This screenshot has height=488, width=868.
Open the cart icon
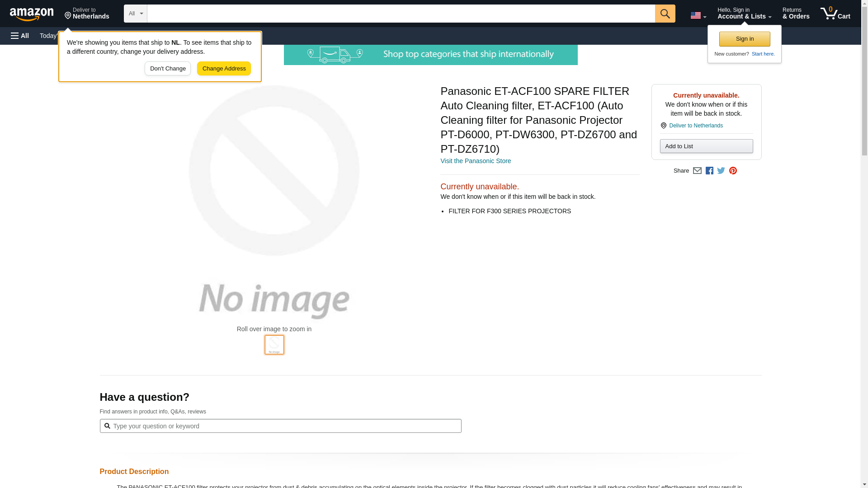coord(835,14)
